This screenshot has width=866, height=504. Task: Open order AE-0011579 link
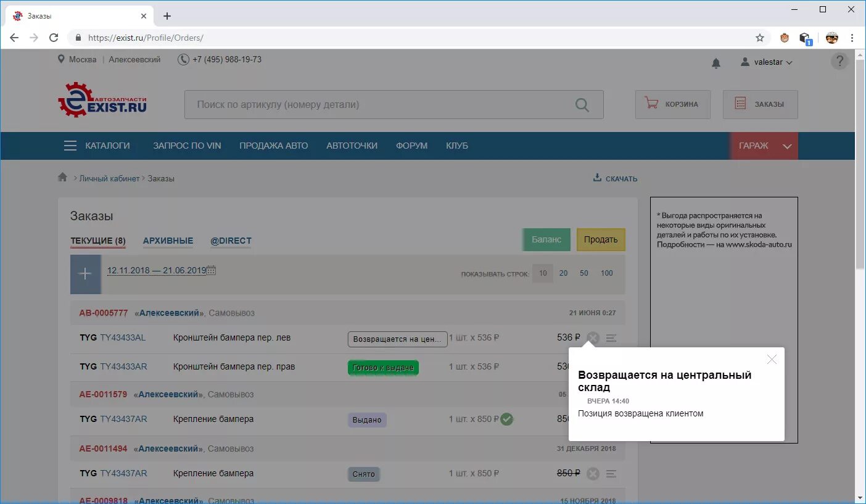click(103, 394)
